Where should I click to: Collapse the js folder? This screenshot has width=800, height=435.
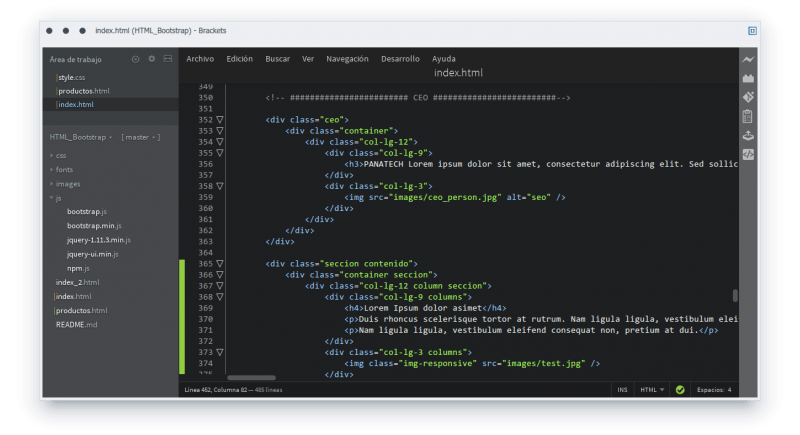point(55,198)
